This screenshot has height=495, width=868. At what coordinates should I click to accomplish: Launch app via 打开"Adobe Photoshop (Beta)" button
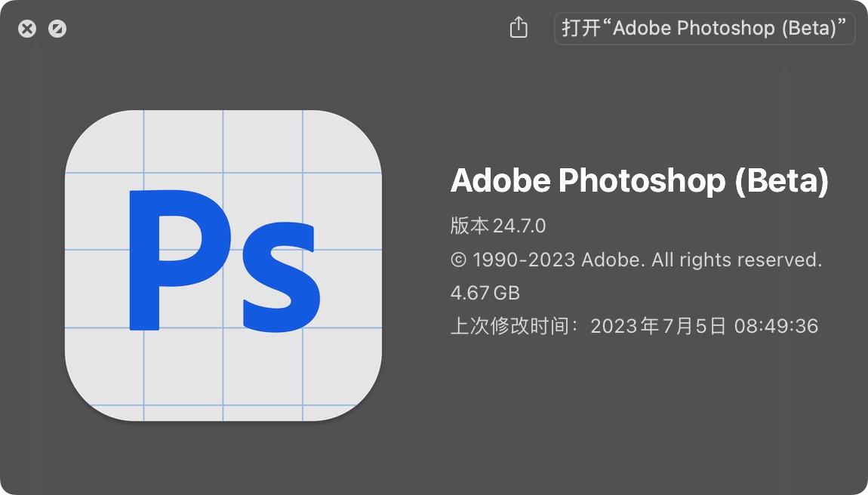click(x=705, y=28)
